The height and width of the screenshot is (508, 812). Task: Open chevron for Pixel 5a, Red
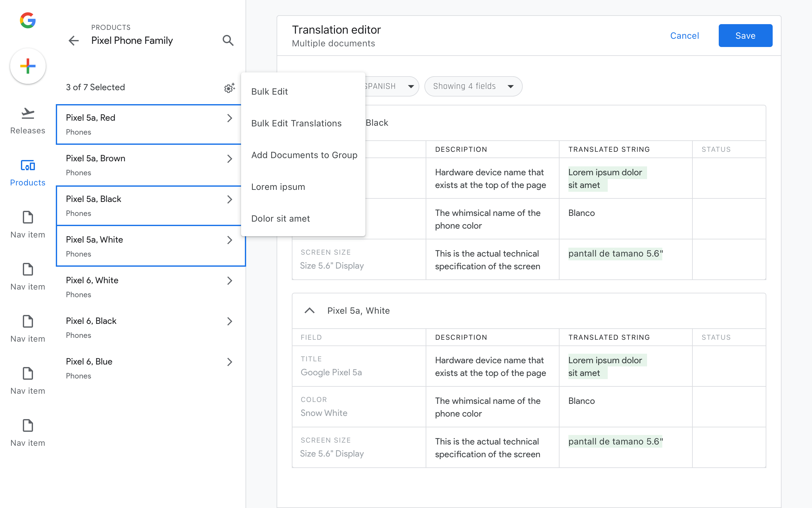point(230,118)
